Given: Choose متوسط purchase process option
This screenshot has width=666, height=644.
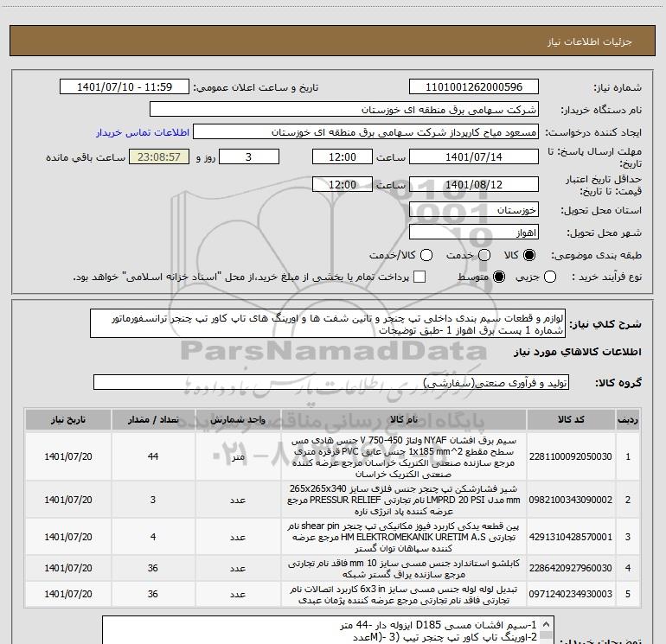Looking at the screenshot, I should (x=499, y=277).
